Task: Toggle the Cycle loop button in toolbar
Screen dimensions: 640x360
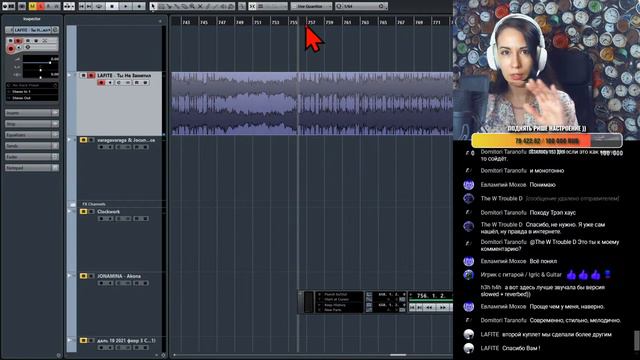Action: tap(99, 6)
